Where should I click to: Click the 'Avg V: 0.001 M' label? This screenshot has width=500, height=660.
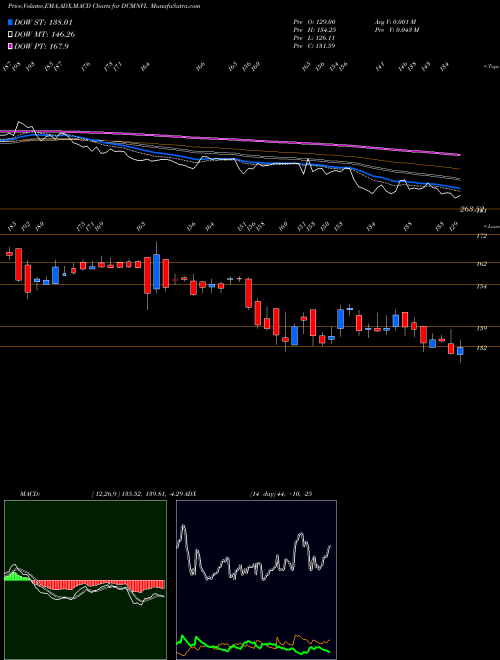pyautogui.click(x=396, y=22)
